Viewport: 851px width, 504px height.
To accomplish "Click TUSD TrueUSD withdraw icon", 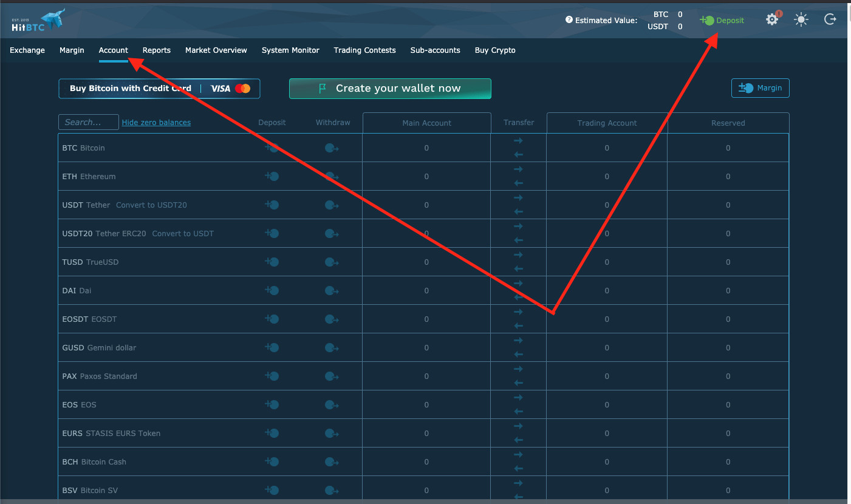I will 332,262.
